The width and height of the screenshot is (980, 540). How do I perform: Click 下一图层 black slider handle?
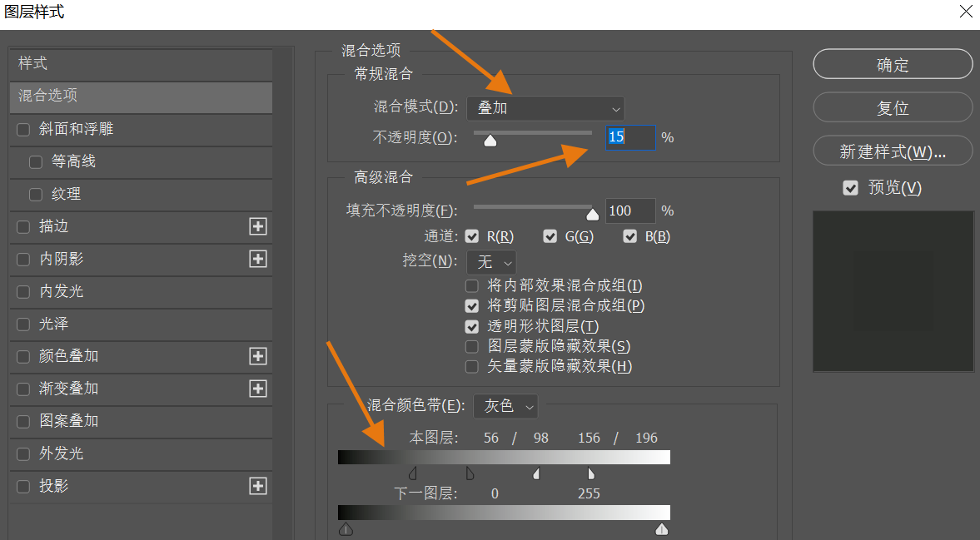tap(346, 530)
